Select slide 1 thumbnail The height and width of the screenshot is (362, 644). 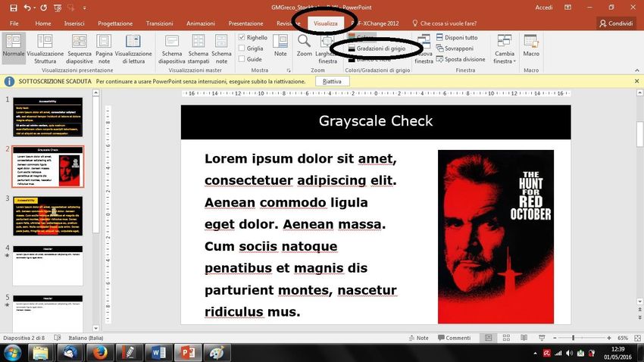coord(48,117)
